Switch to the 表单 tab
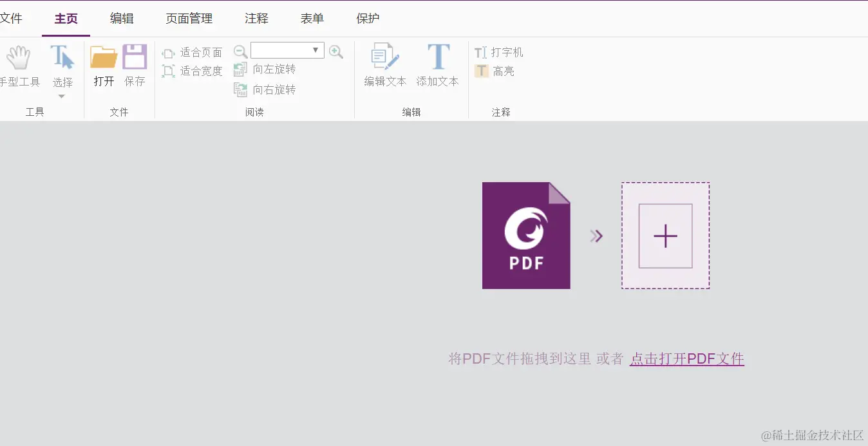The image size is (868, 446). [x=312, y=19]
